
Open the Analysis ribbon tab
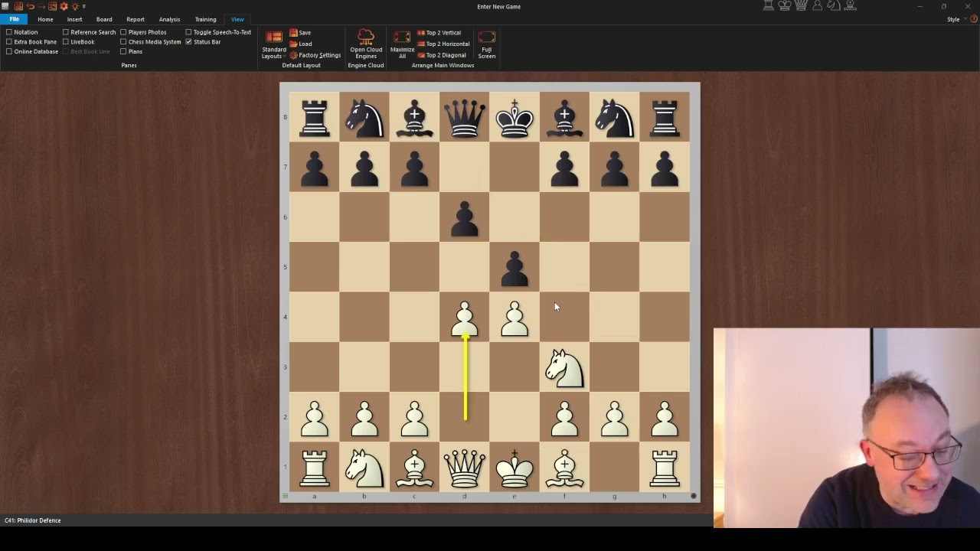169,19
